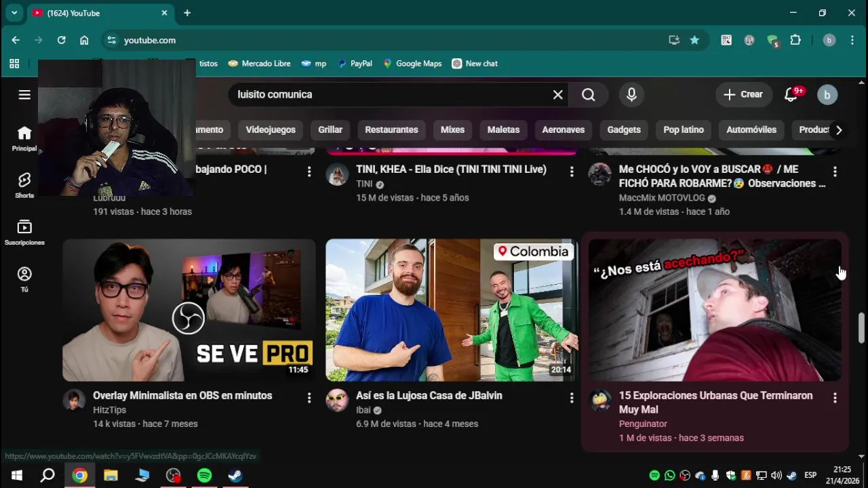Image resolution: width=868 pixels, height=488 pixels.
Task: Play the '¿Nos está acechando?' thumbnail
Action: point(715,310)
